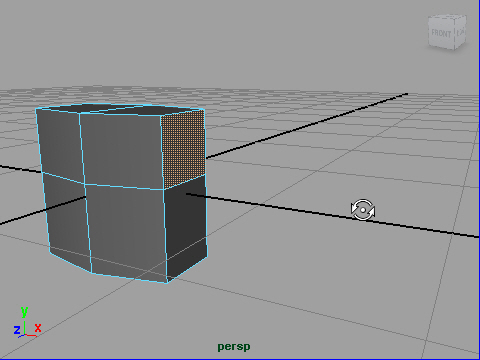Click the blue Z axis label of the gizmo

[17, 330]
